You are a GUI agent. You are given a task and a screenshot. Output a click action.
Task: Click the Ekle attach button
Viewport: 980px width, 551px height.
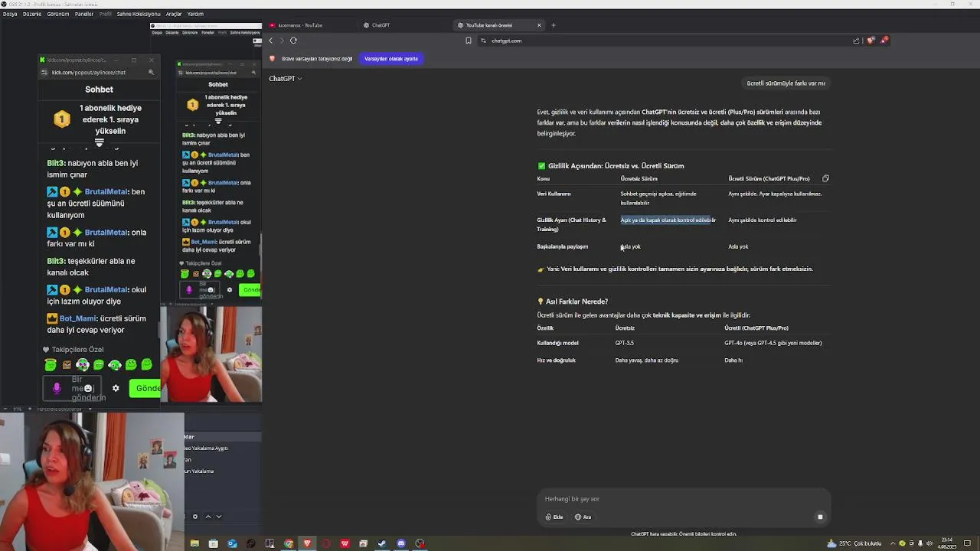point(554,517)
